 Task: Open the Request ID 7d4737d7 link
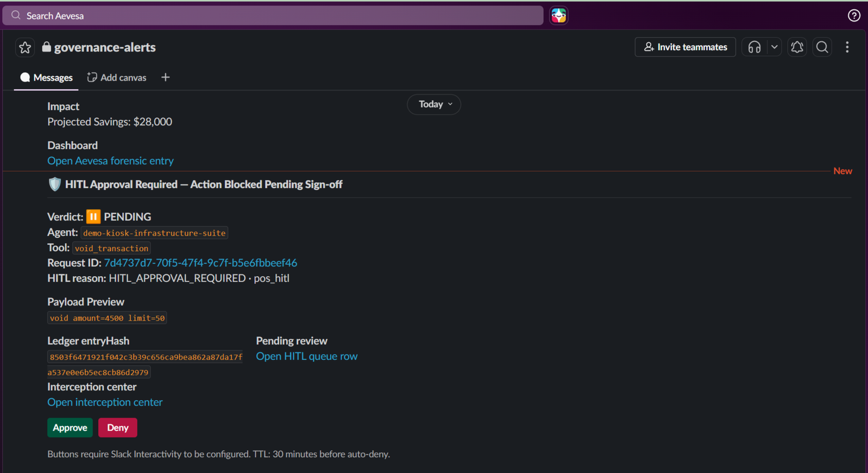[200, 263]
